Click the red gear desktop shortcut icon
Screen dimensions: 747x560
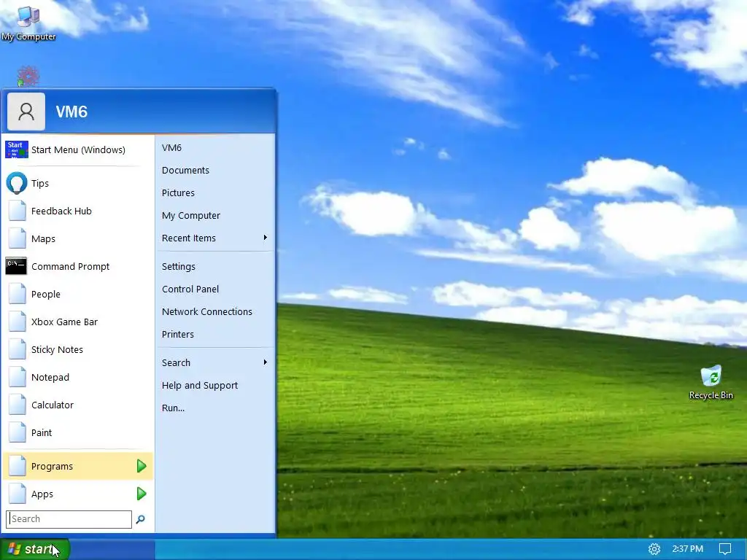tap(28, 76)
